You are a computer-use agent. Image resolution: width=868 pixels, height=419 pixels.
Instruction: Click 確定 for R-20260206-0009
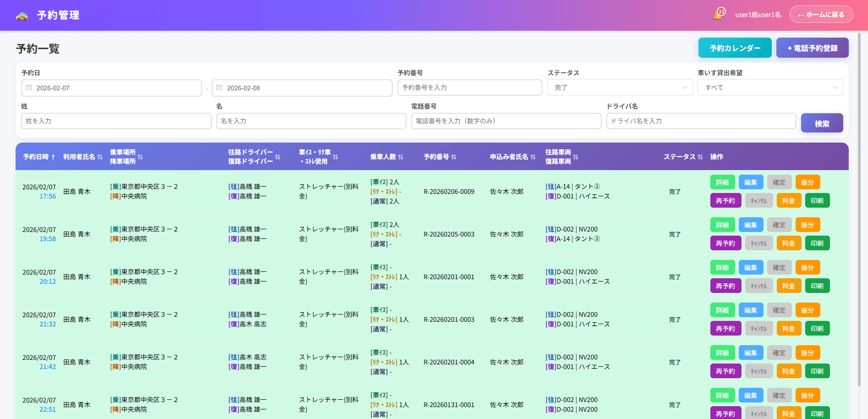(780, 182)
